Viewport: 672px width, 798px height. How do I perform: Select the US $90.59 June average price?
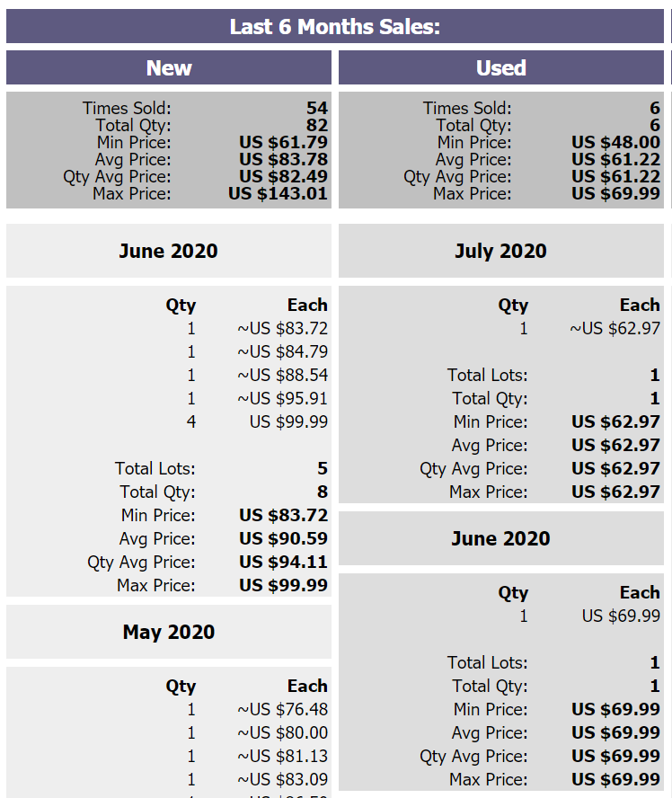click(283, 538)
